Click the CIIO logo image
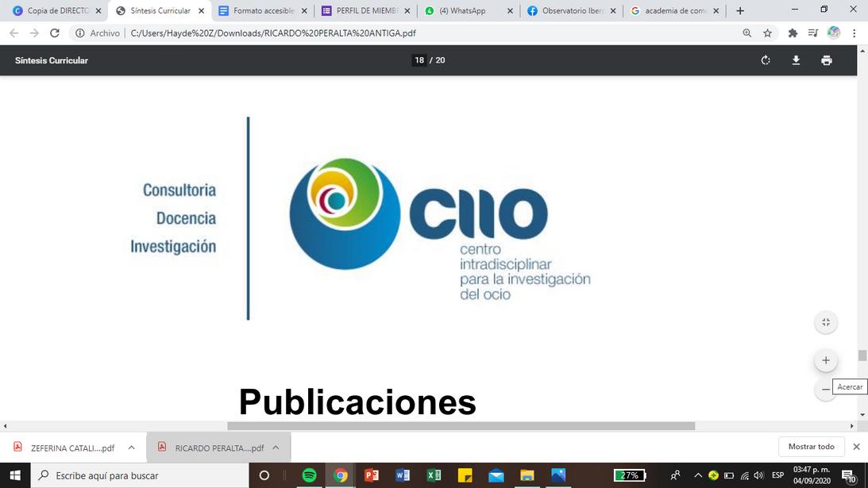The width and height of the screenshot is (868, 488). (440, 229)
